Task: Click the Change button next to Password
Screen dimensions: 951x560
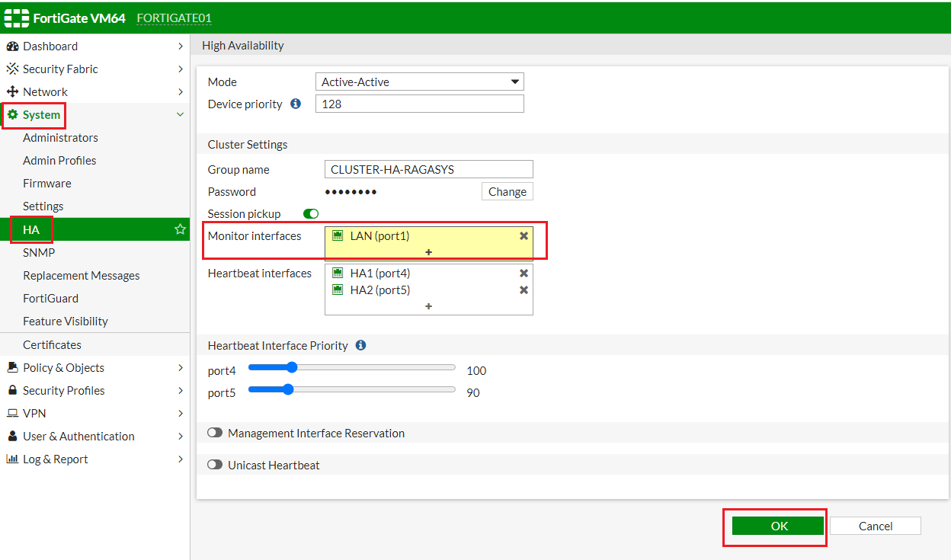Action: [x=507, y=191]
